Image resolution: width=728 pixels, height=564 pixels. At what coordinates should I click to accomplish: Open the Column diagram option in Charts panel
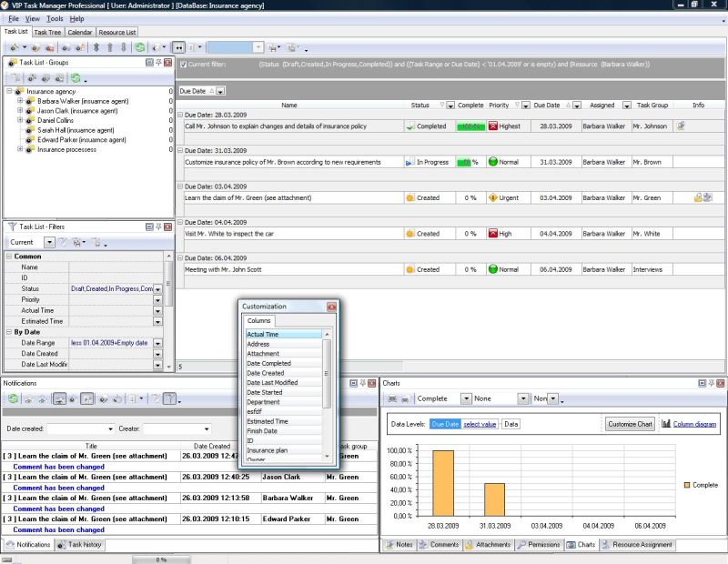tap(695, 423)
